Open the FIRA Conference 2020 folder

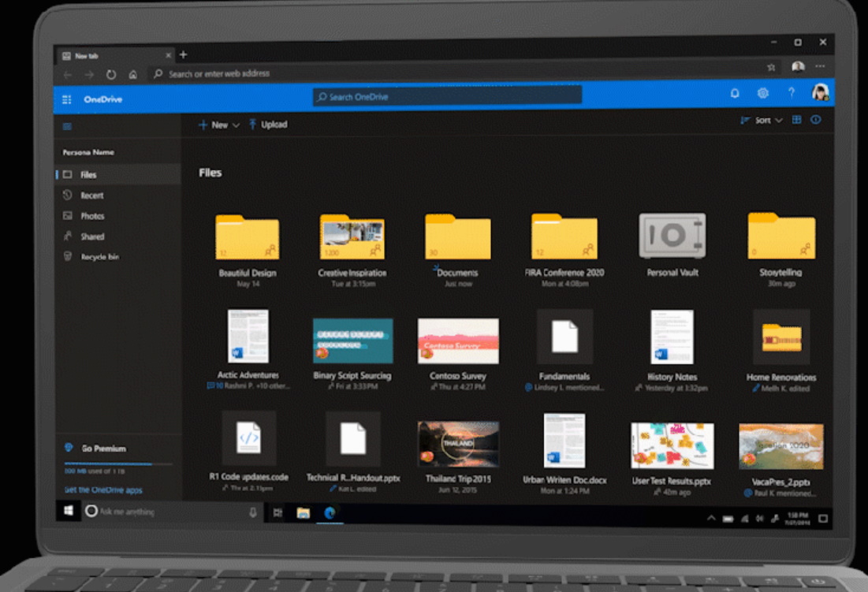564,236
